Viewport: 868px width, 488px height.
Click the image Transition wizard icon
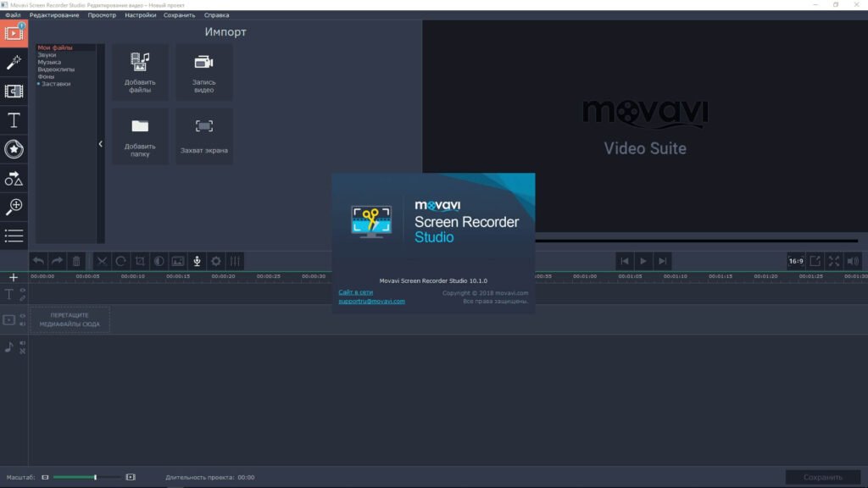(178, 261)
